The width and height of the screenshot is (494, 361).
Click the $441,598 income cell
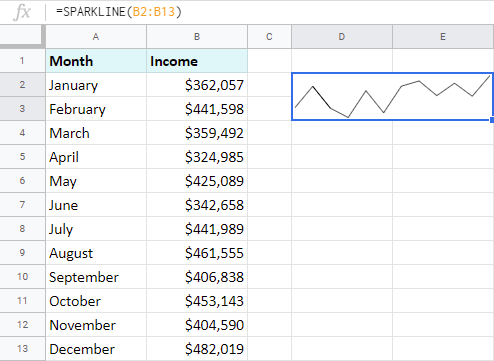pyautogui.click(x=197, y=109)
